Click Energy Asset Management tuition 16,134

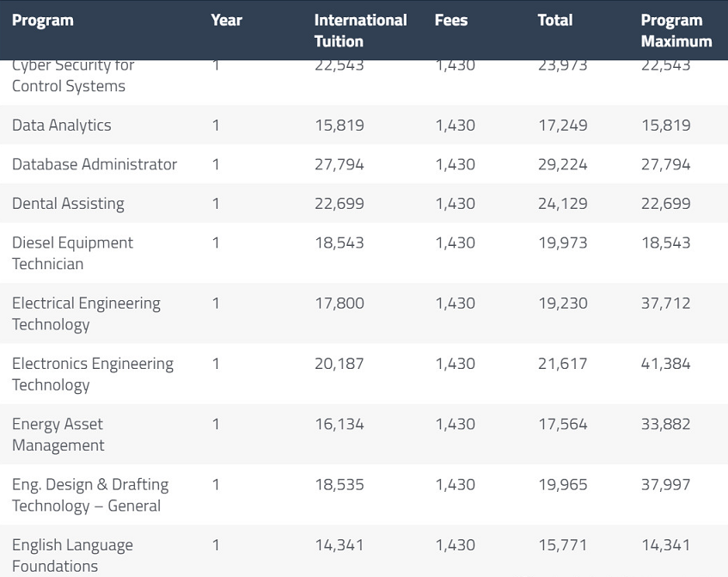(339, 424)
